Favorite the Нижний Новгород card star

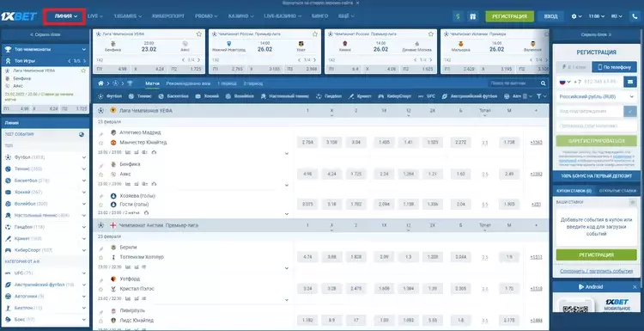coord(315,34)
